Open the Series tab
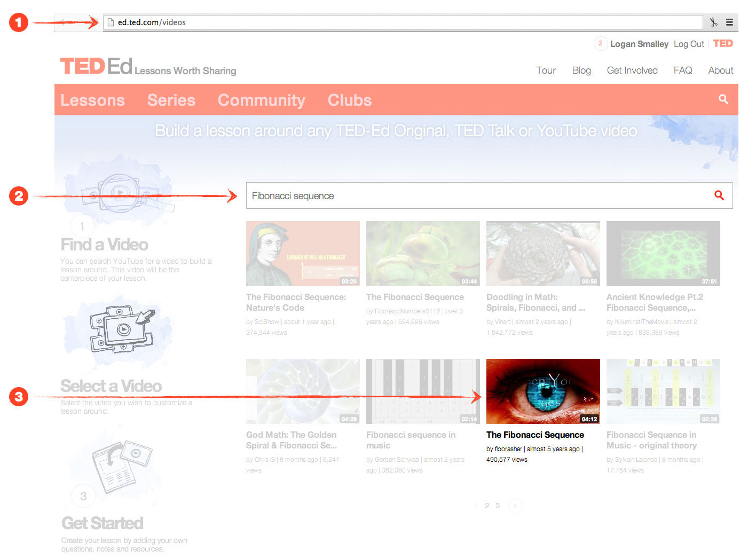The height and width of the screenshot is (559, 756). [171, 100]
